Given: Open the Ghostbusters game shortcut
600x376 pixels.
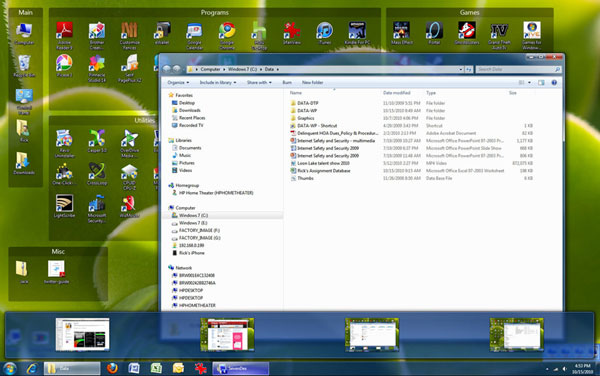Looking at the screenshot, I should tap(467, 33).
